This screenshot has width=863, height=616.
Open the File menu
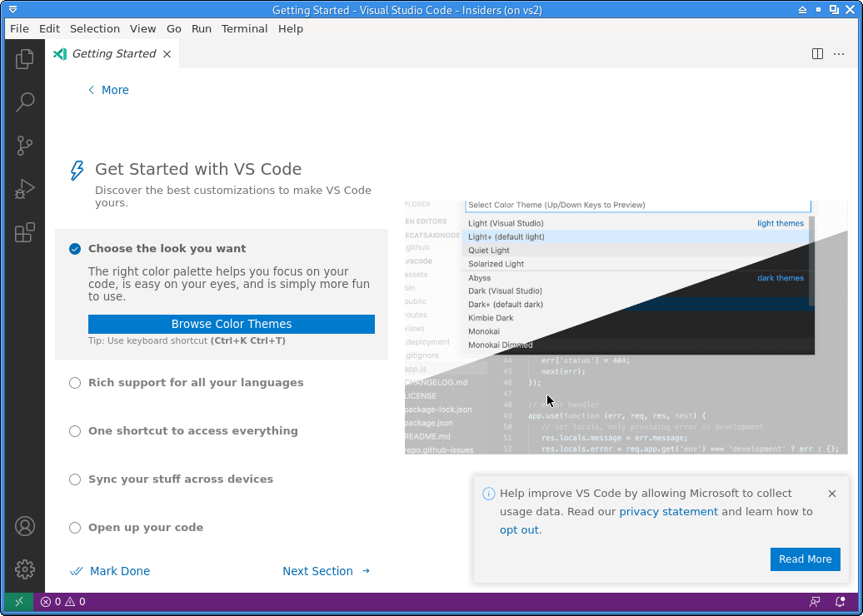point(19,28)
